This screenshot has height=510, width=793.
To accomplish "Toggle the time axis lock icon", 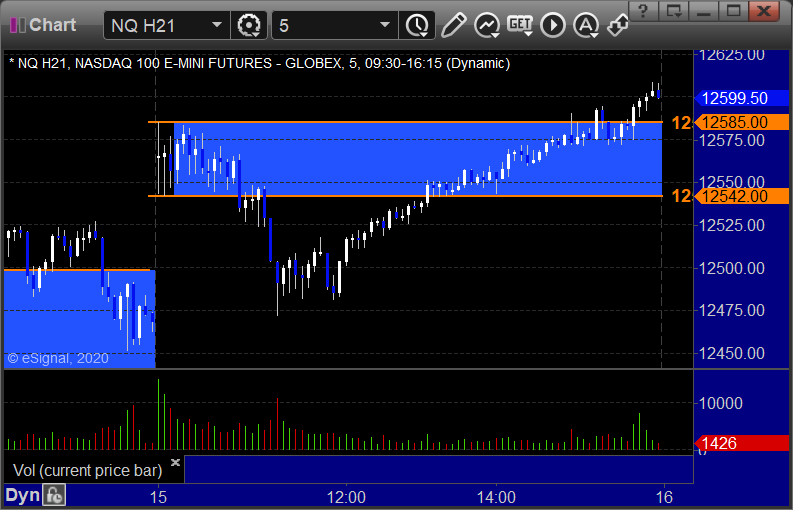I will click(x=54, y=495).
